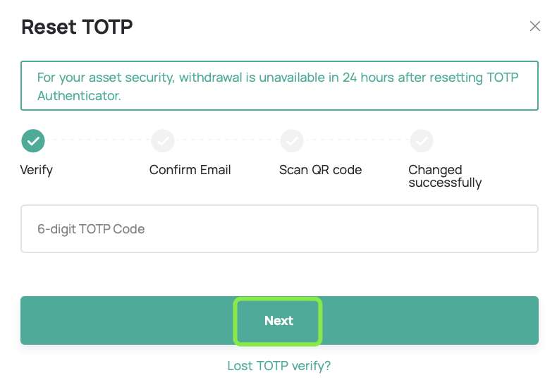Screen dimensions: 557x392
Task: Click the Verify step label
Action: pos(36,170)
